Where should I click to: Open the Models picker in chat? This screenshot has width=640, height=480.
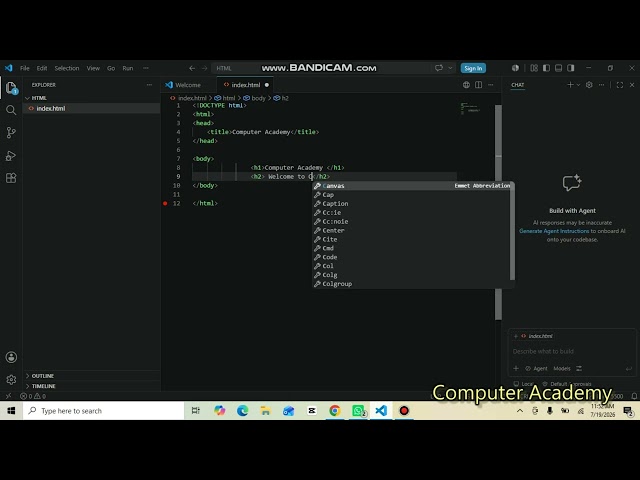(562, 369)
